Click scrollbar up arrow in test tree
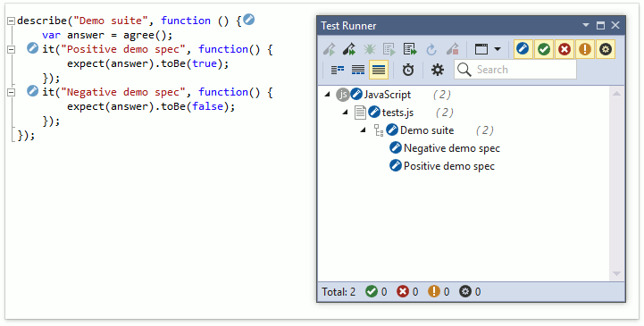This screenshot has width=644, height=326. (616, 94)
